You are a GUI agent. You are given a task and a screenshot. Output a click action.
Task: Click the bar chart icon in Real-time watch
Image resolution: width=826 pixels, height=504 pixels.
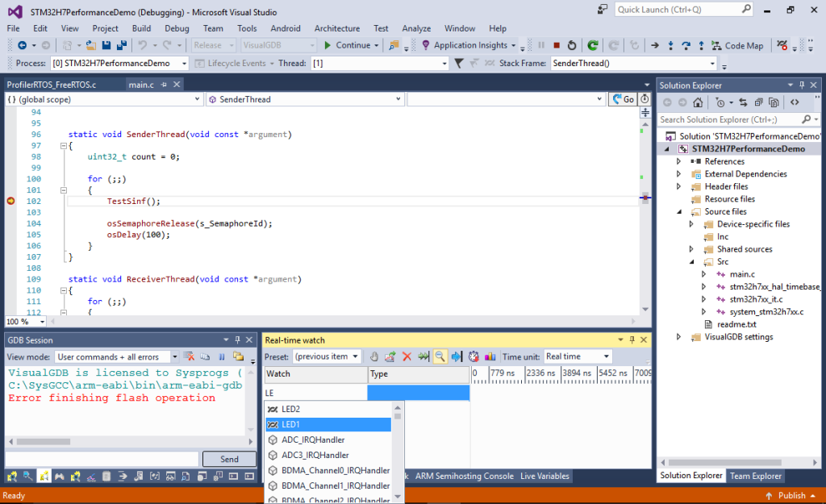click(x=491, y=356)
